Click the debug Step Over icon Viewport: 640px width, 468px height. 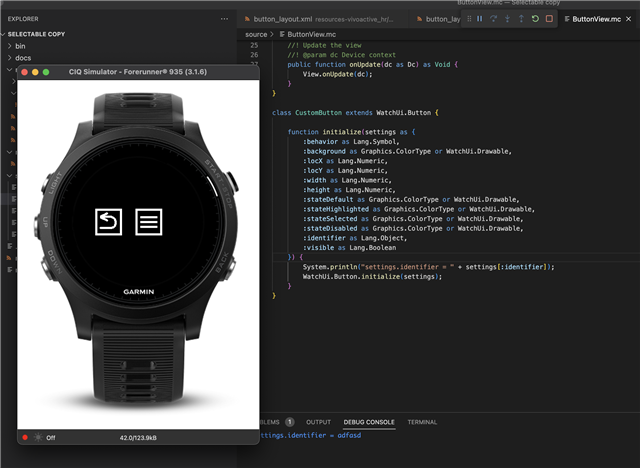tap(493, 19)
